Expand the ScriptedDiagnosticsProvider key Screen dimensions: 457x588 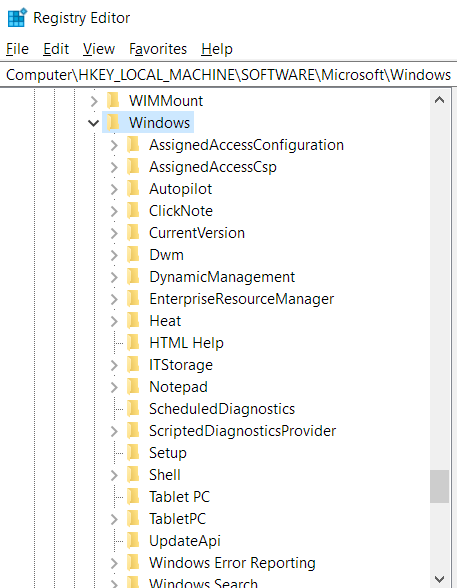[114, 431]
